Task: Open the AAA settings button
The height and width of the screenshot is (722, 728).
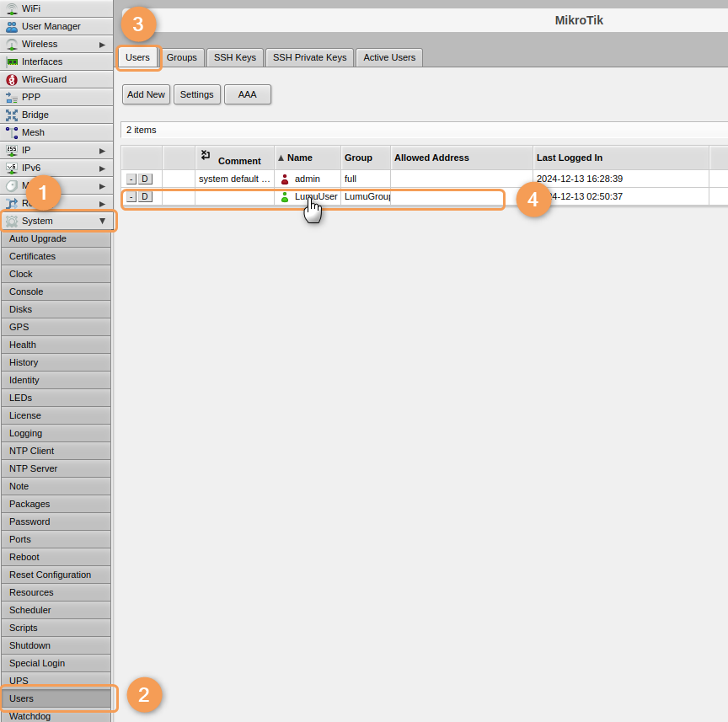Action: [247, 94]
